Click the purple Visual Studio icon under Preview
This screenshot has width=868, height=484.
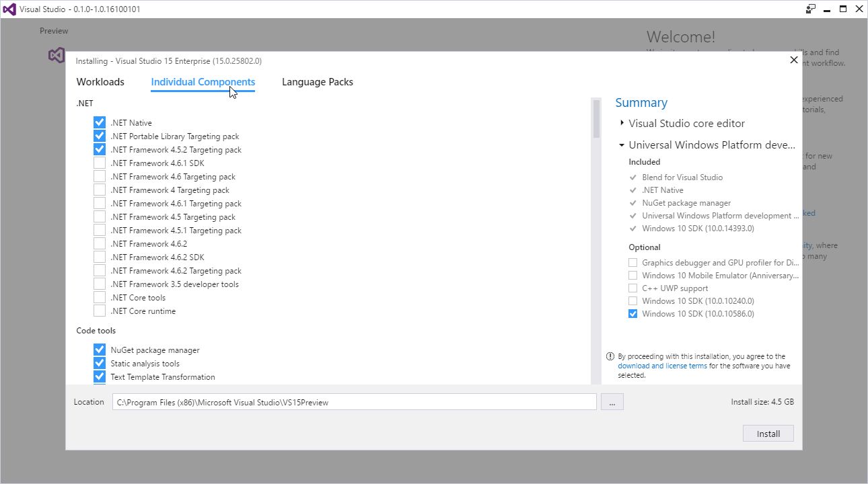click(x=57, y=55)
